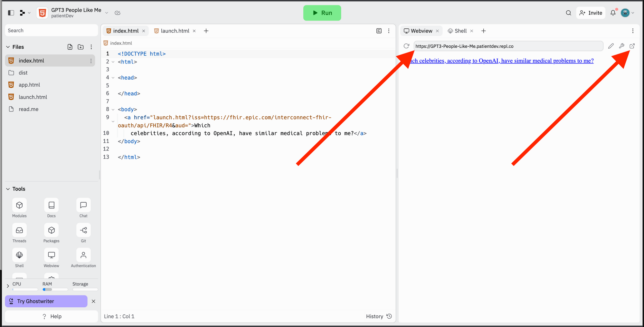Open file History
644x327 pixels.
tap(379, 316)
